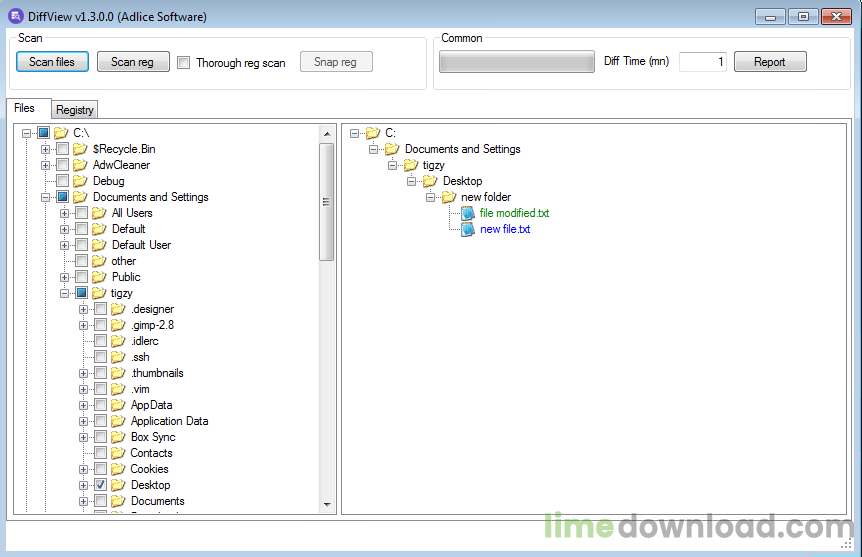This screenshot has height=557, width=862.
Task: Click the .designer folder icon
Action: pyautogui.click(x=118, y=309)
